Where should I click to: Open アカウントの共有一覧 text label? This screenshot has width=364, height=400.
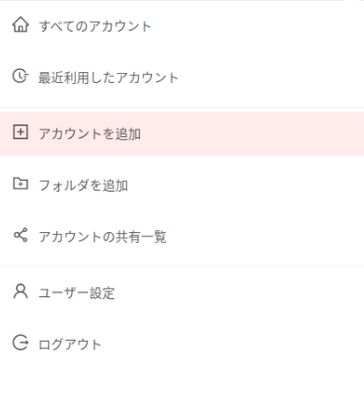click(x=102, y=237)
